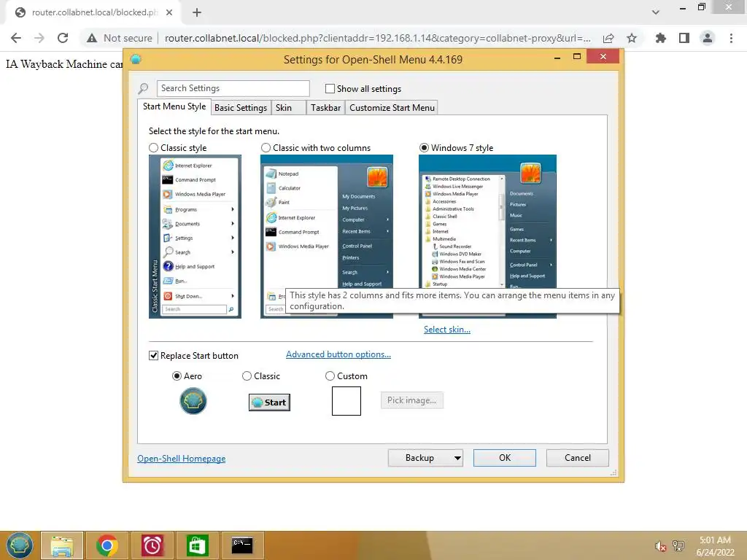This screenshot has width=747, height=560.
Task: Open Chrome three-dot menu
Action: (731, 38)
